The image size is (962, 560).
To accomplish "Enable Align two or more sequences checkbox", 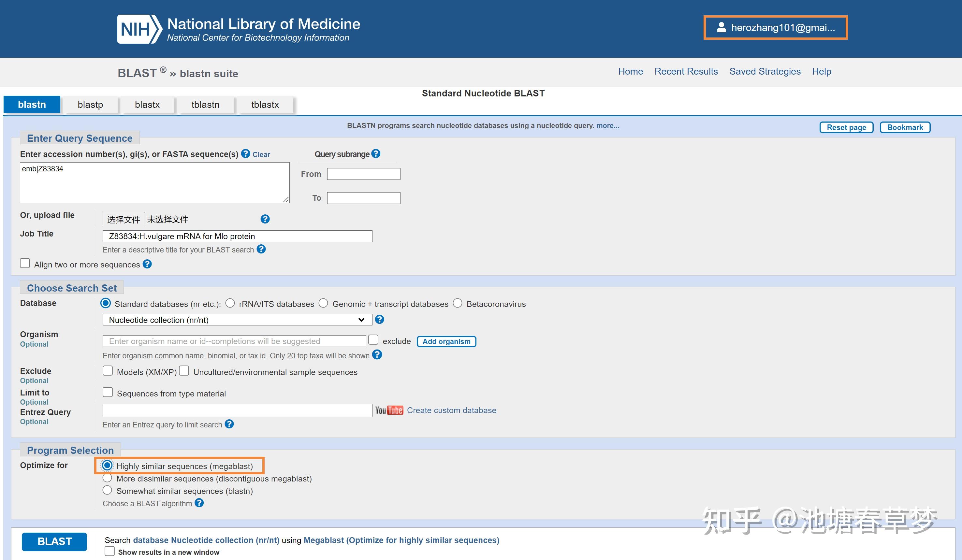I will [25, 264].
